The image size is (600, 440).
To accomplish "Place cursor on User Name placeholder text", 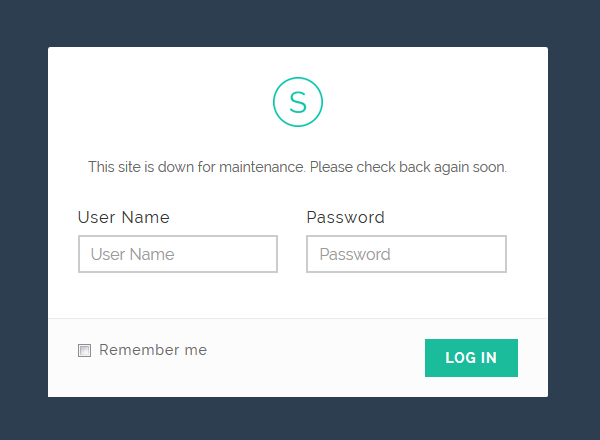I will (x=132, y=254).
